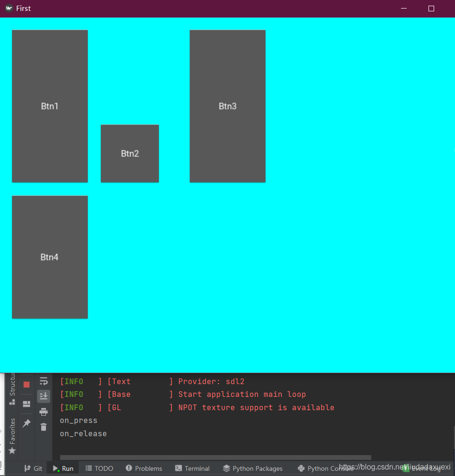Click the 'on_release' console line
The height and width of the screenshot is (476, 455).
pyautogui.click(x=83, y=433)
